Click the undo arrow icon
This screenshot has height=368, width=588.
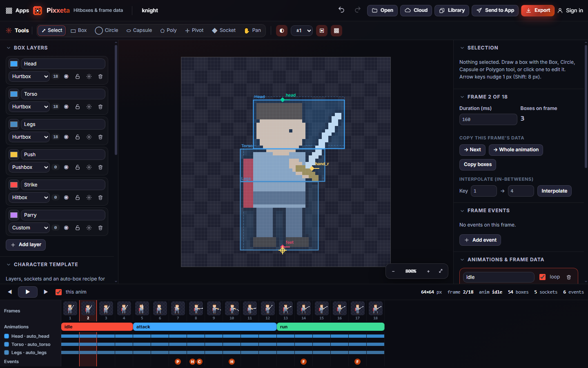[x=341, y=10]
